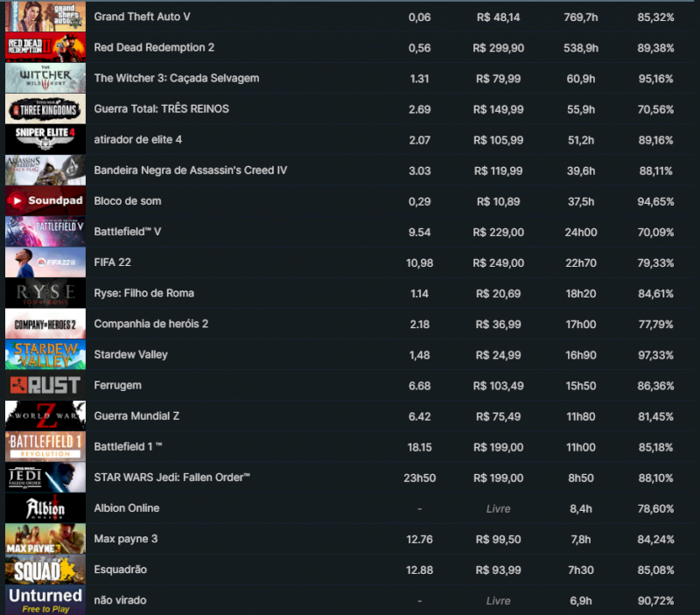
Task: Select the Livre price in Albion Online row
Action: pos(498,509)
